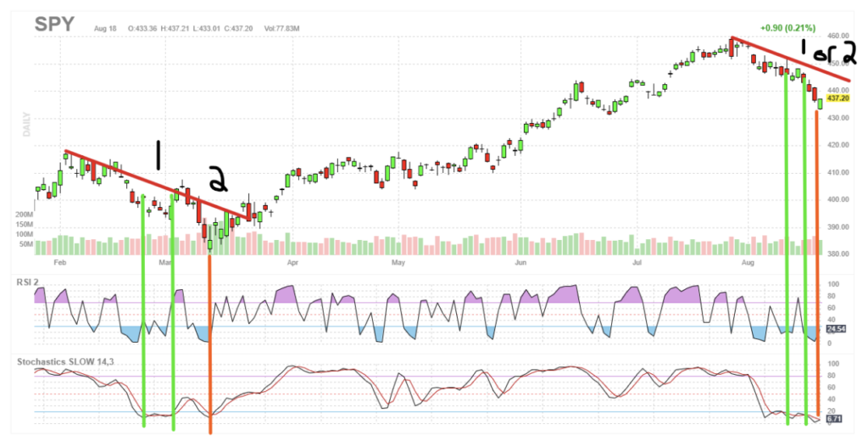
Task: Click the green change value '+0.90 (0.21%)'
Action: 787,28
